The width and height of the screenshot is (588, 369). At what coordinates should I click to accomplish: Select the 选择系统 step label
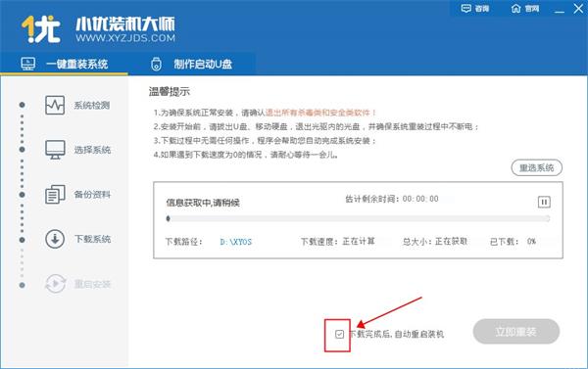click(92, 150)
